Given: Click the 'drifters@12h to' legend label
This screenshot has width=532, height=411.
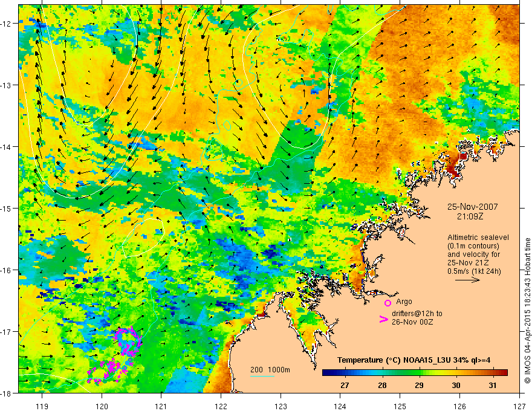Looking at the screenshot, I should click(x=417, y=313).
